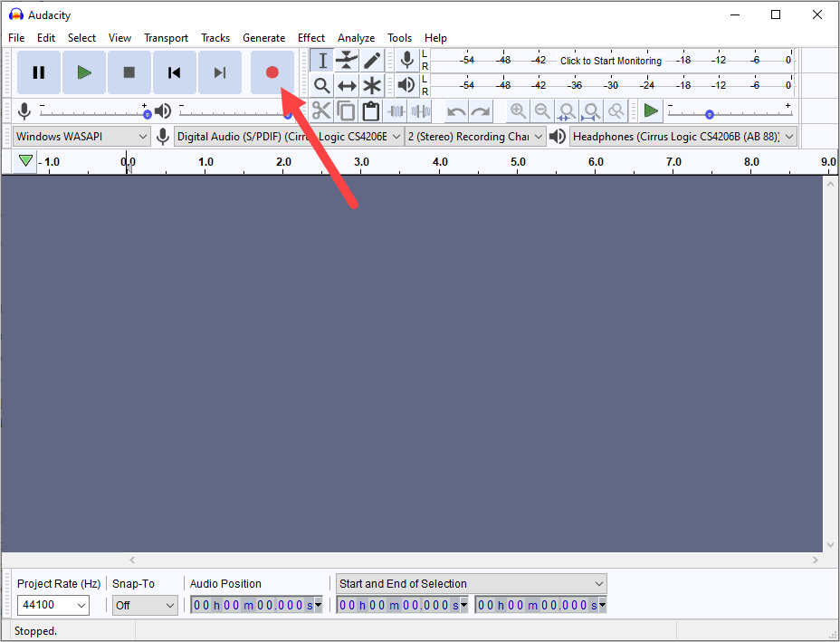The image size is (840, 642).
Task: Select the Draw pencil tool
Action: tap(372, 60)
